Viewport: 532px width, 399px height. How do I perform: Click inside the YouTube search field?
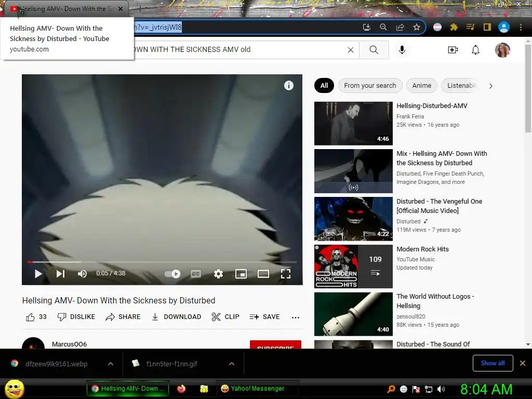coord(237,49)
